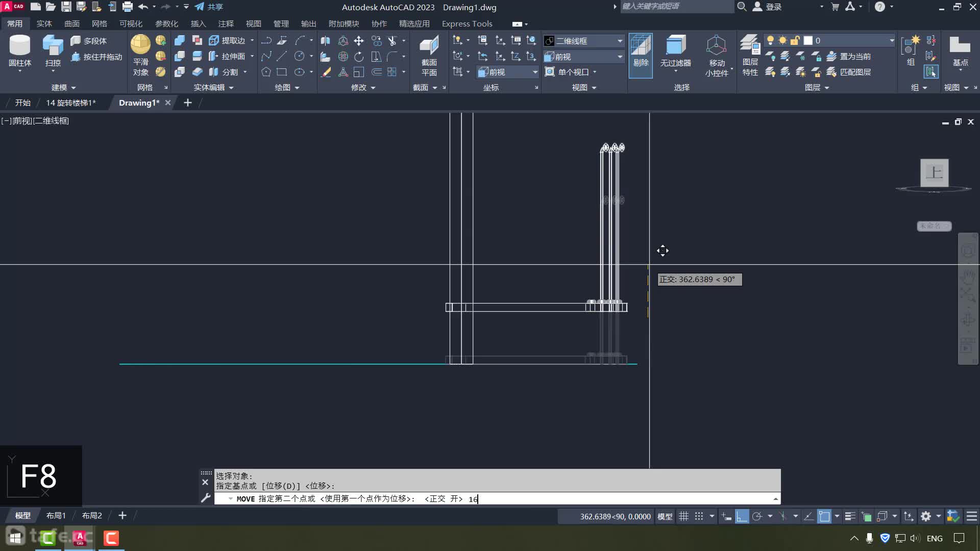Click the MOVE command line input
The width and height of the screenshot is (980, 551).
[x=498, y=498]
